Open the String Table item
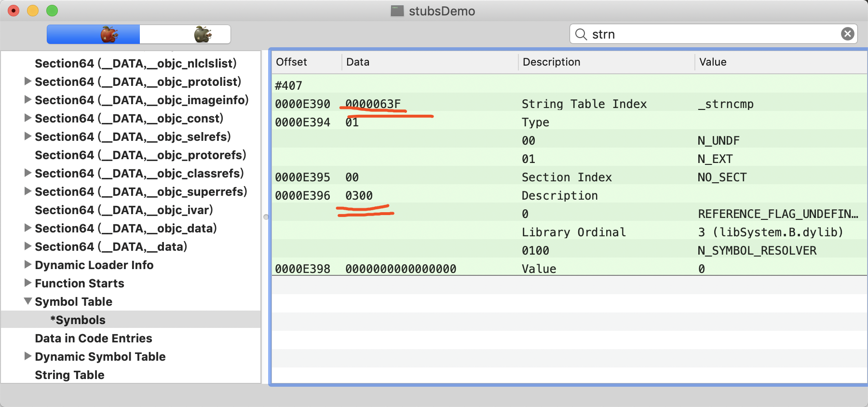 point(69,375)
